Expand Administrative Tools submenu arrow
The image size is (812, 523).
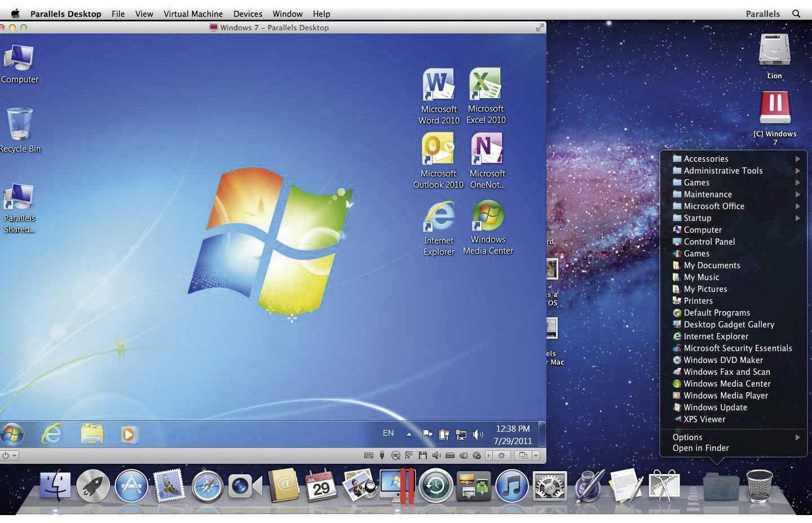point(797,171)
